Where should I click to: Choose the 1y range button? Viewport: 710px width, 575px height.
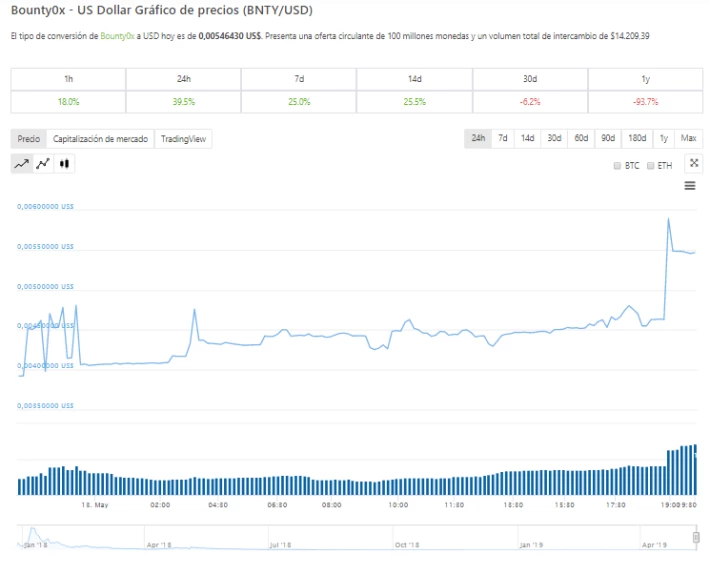coord(664,138)
